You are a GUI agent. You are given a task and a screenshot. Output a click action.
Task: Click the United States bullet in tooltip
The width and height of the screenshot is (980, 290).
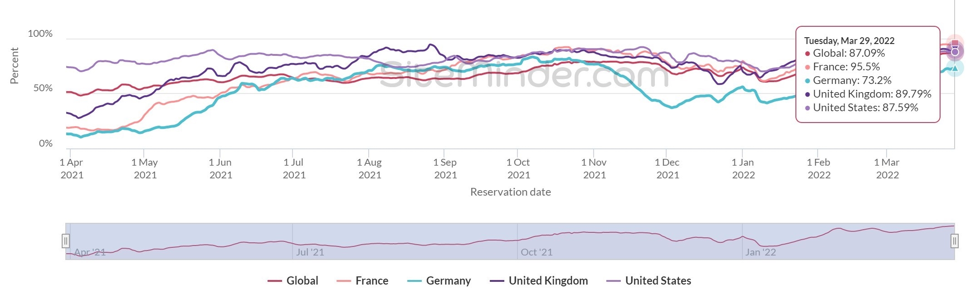point(807,108)
